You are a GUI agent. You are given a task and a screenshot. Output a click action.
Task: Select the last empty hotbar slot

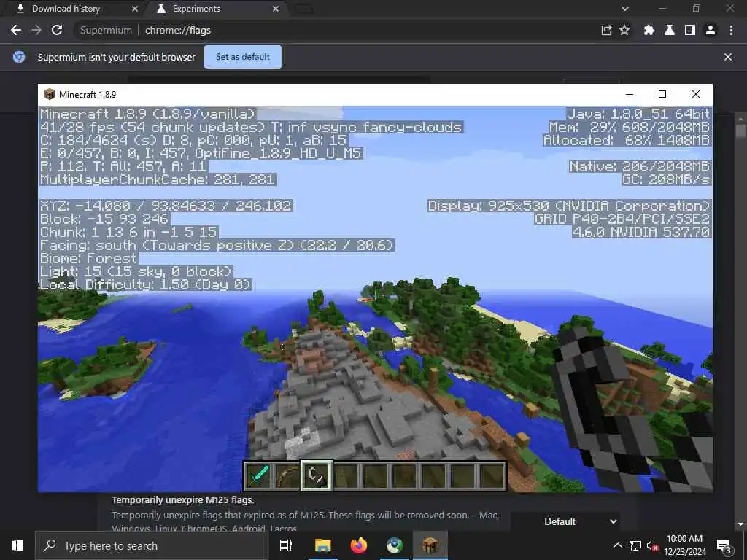pyautogui.click(x=492, y=475)
